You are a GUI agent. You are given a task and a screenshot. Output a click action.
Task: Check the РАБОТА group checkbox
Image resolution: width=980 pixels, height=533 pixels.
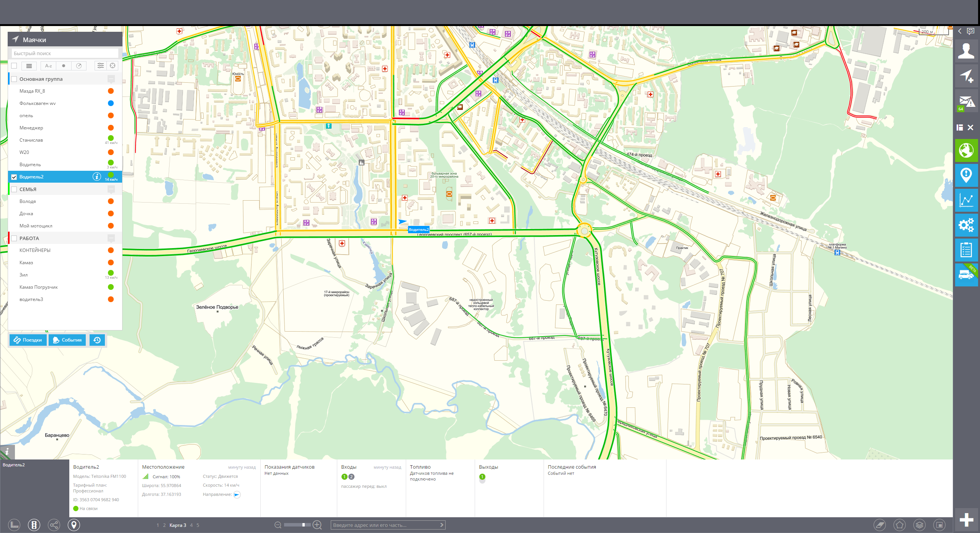14,239
